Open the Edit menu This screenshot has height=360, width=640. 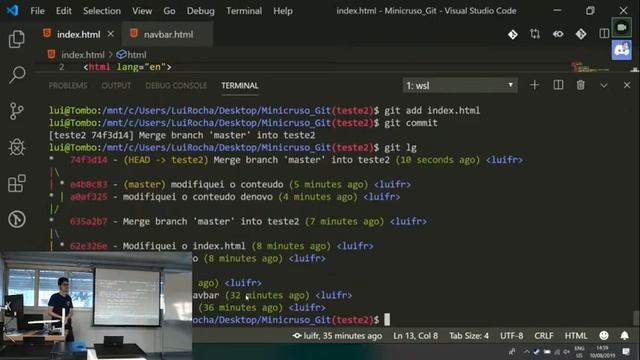63,11
